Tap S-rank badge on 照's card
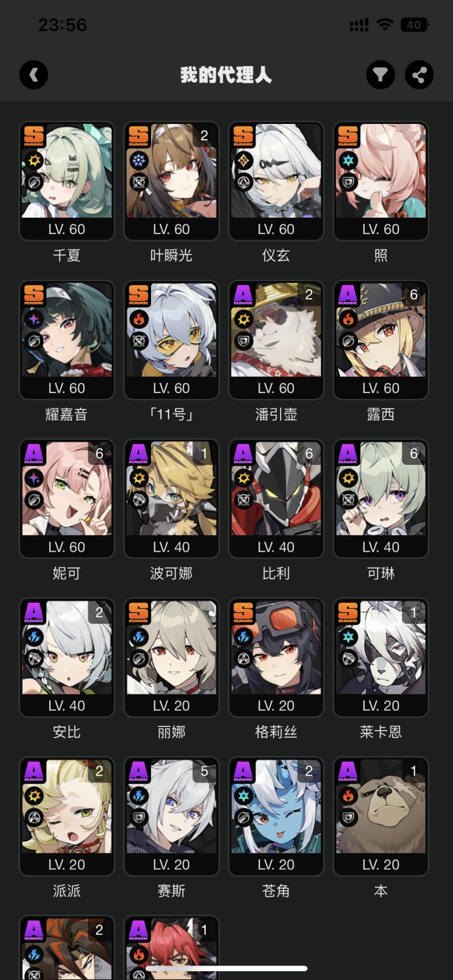 (x=348, y=136)
